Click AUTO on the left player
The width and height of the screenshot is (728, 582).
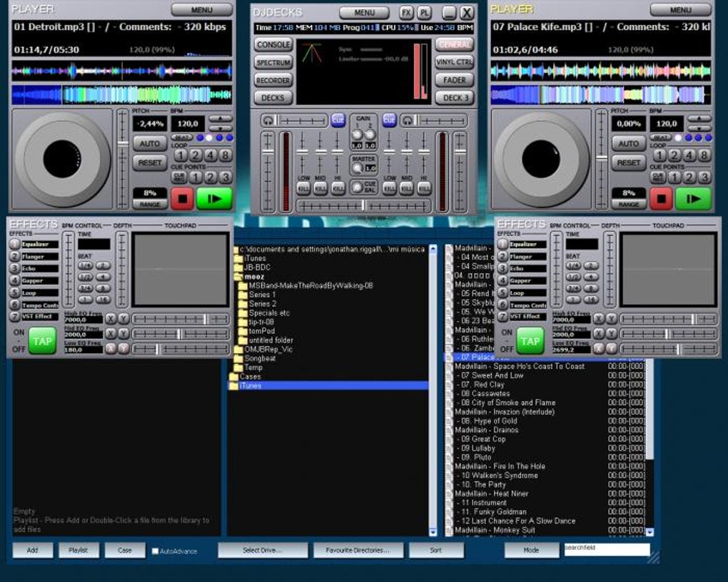pos(149,143)
